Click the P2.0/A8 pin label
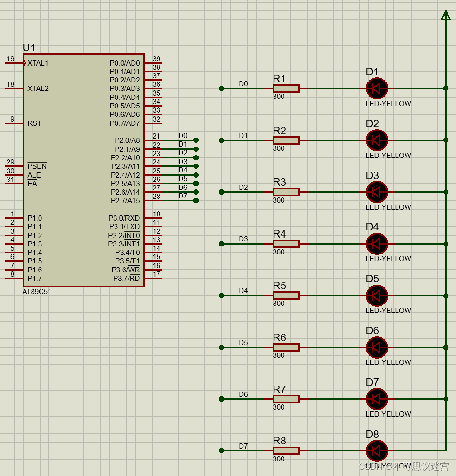456x476 pixels. (127, 140)
